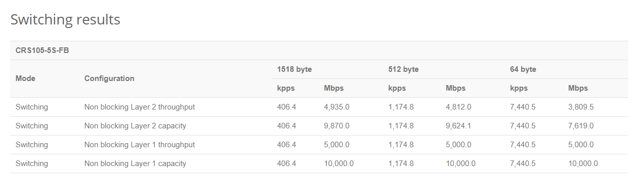Click the 7,619.0 Mbps cell
Viewport: 644px width, 189px height.
pos(581,126)
